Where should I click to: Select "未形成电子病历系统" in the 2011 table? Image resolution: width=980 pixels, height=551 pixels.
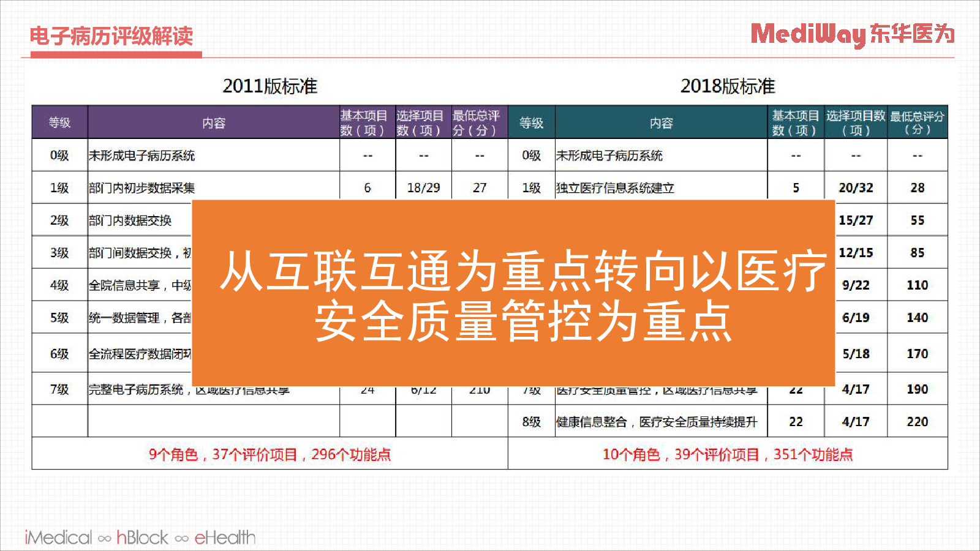[x=142, y=156]
